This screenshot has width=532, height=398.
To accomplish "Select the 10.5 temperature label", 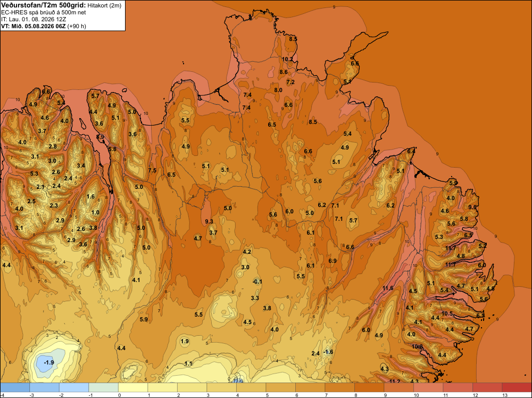I will click(x=447, y=313).
